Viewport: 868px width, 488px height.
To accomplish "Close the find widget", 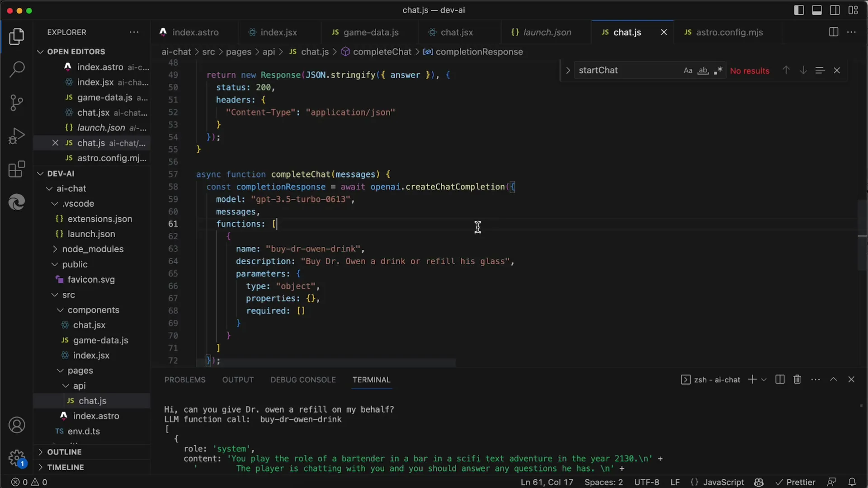I will pyautogui.click(x=837, y=70).
